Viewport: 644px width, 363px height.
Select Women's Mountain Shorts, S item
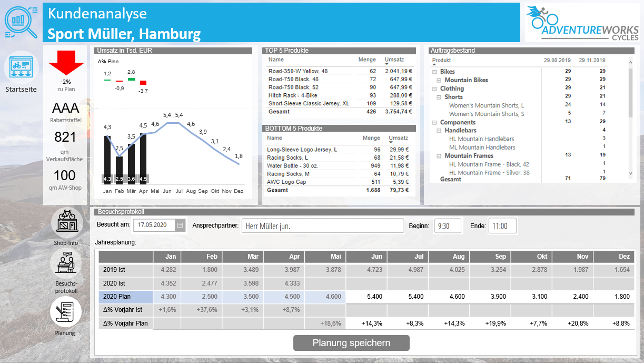(487, 114)
